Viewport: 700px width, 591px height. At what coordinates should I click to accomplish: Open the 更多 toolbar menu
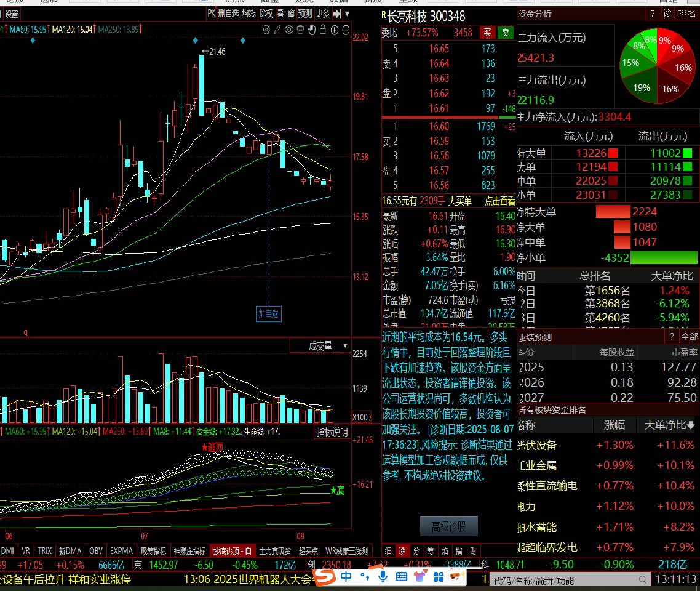click(x=323, y=14)
